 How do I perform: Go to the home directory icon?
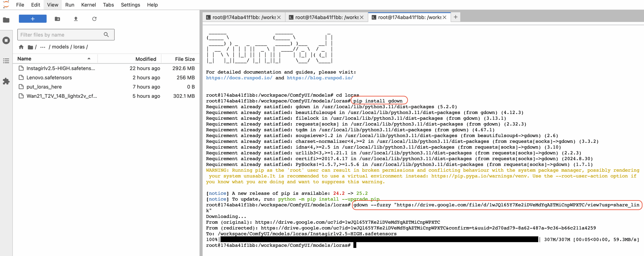[x=21, y=47]
